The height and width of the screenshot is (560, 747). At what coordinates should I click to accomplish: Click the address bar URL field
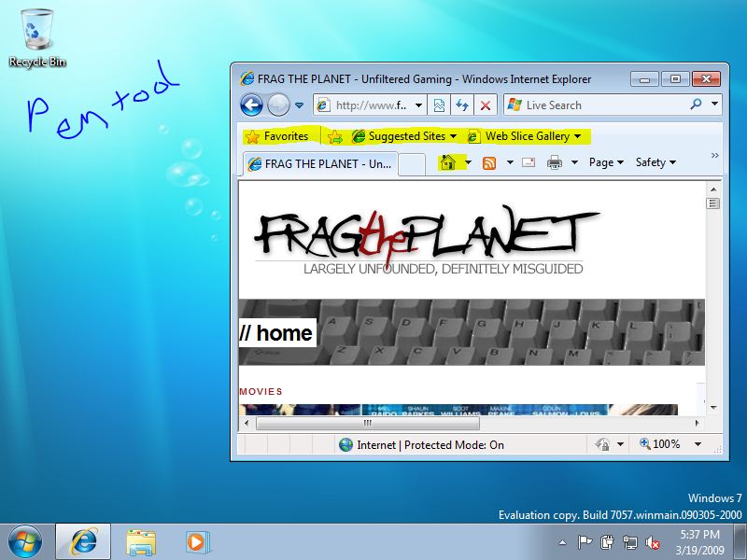tap(363, 105)
